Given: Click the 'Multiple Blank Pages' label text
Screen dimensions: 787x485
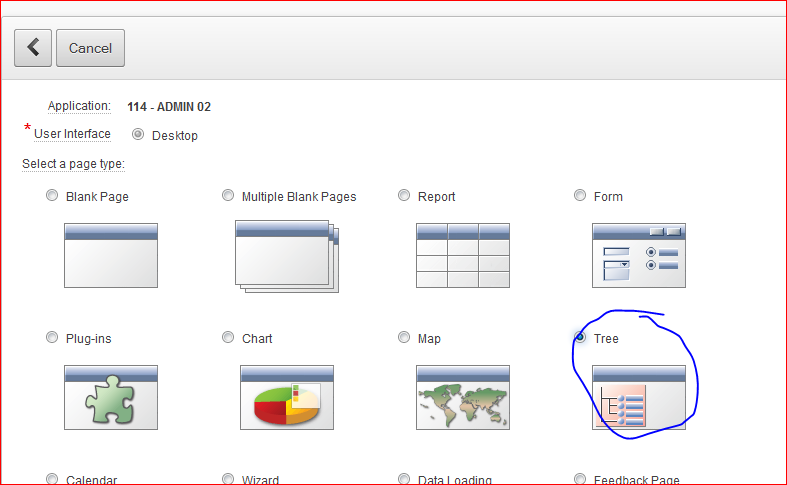Looking at the screenshot, I should point(299,197).
